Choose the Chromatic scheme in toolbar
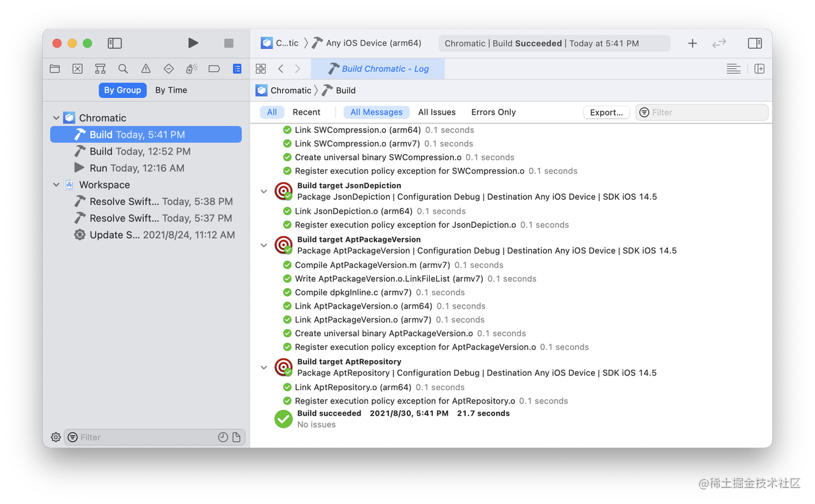815x504 pixels. click(280, 43)
